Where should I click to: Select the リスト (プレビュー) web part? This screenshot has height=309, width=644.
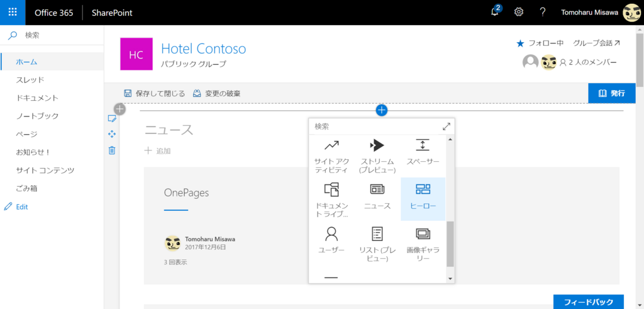click(x=377, y=244)
